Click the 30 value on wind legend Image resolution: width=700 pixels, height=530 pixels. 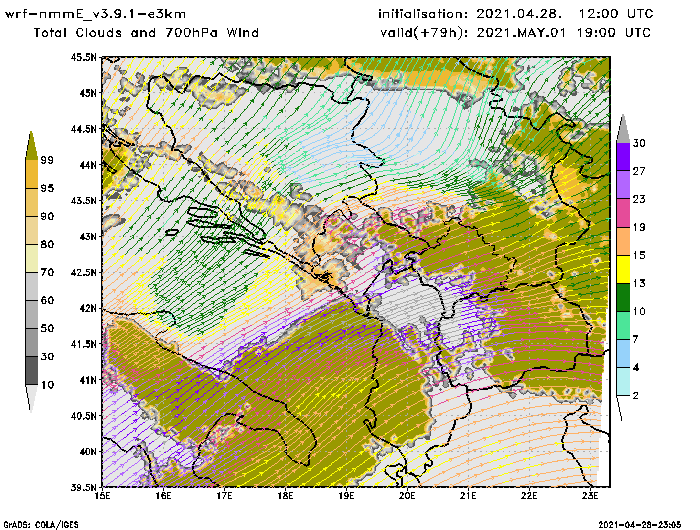pos(639,143)
